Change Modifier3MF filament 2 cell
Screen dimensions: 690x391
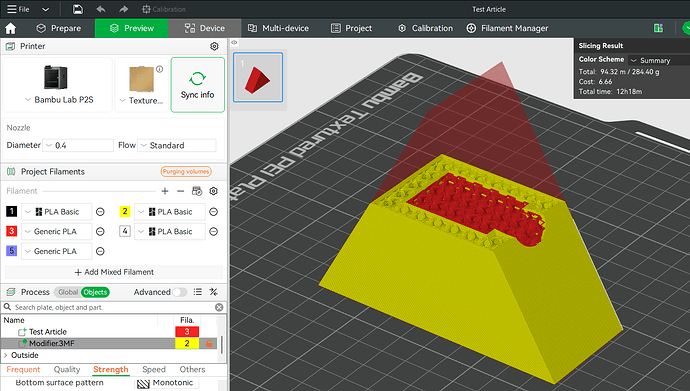(x=187, y=343)
